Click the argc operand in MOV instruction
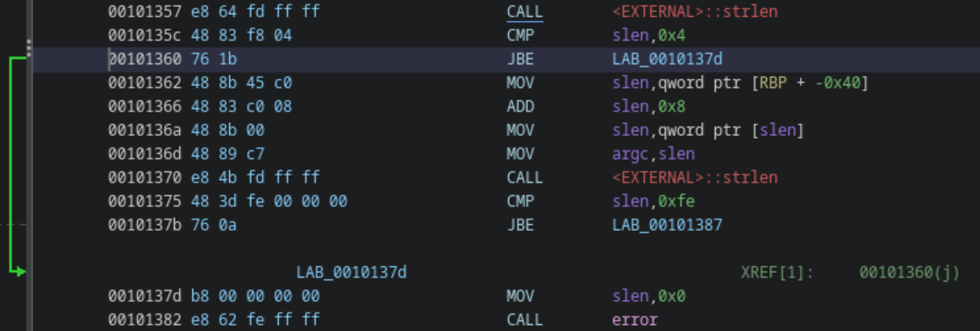Screen dimensions: 980x331 click(631, 154)
